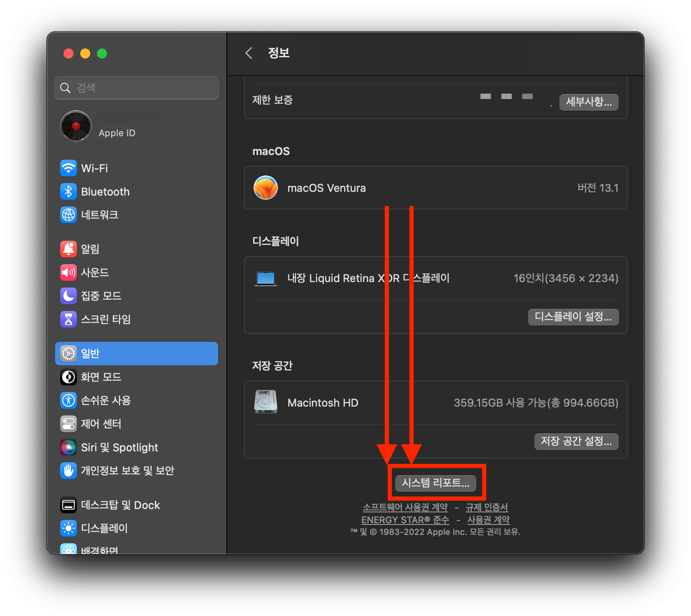The width and height of the screenshot is (691, 616).
Task: Click the search magnifier icon
Action: point(65,88)
